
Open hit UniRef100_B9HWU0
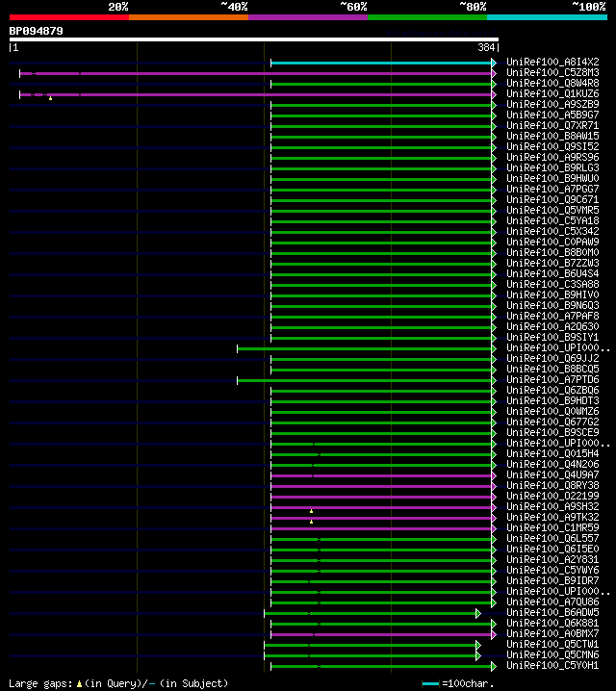coord(552,178)
